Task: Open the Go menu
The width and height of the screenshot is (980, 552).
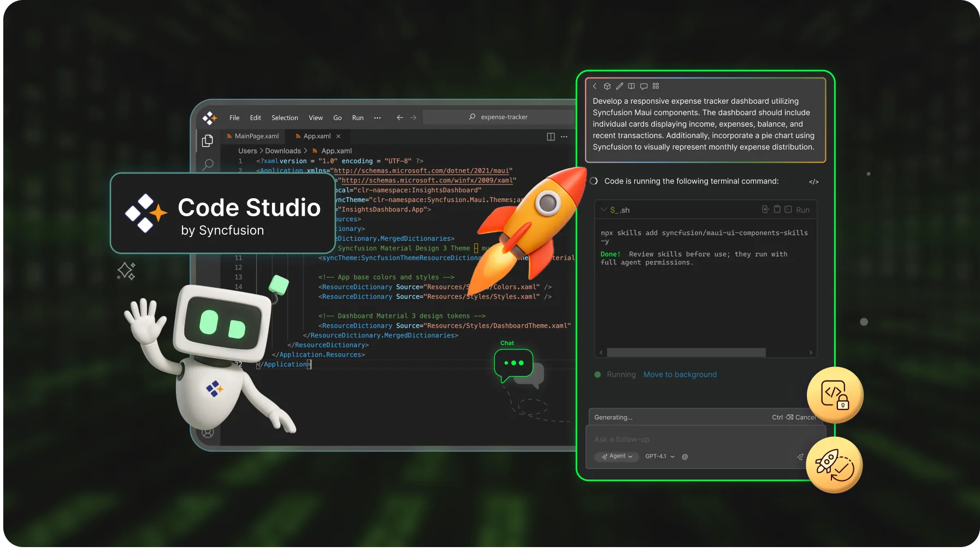Action: click(338, 118)
